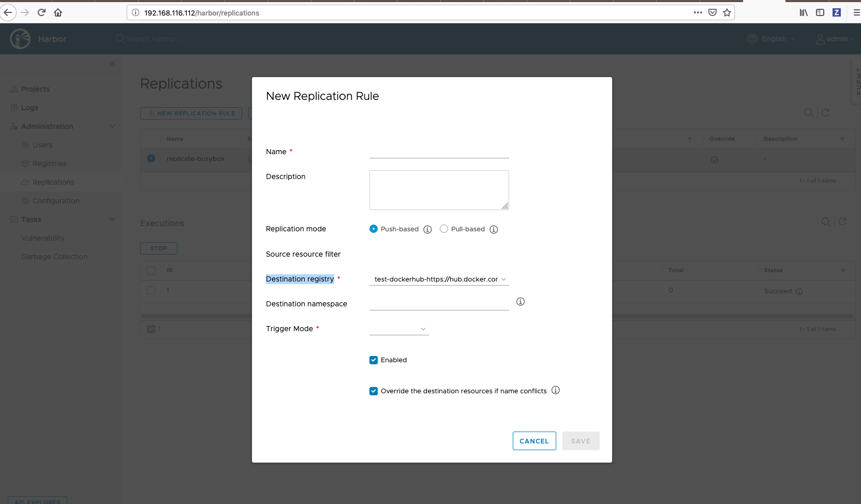The height and width of the screenshot is (504, 861).
Task: Bookmark the page using the star icon
Action: pyautogui.click(x=726, y=12)
